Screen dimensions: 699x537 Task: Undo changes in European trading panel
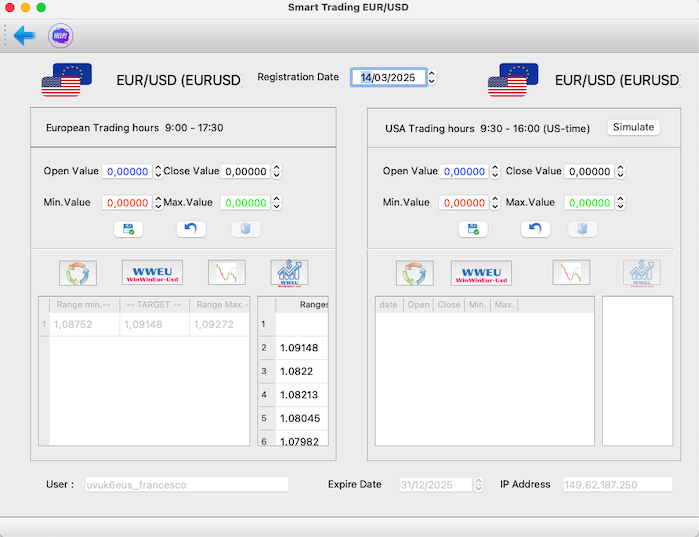190,229
